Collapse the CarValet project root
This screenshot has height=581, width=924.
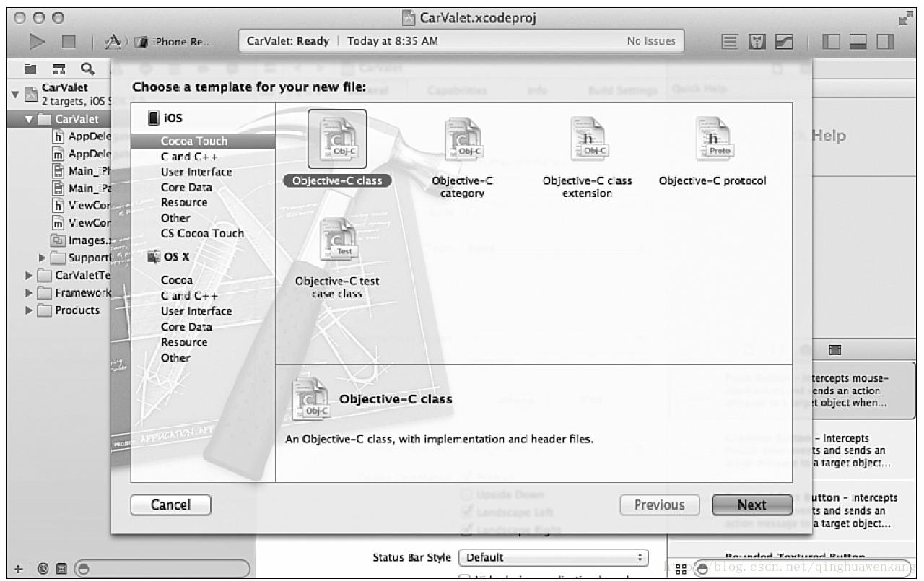15,94
